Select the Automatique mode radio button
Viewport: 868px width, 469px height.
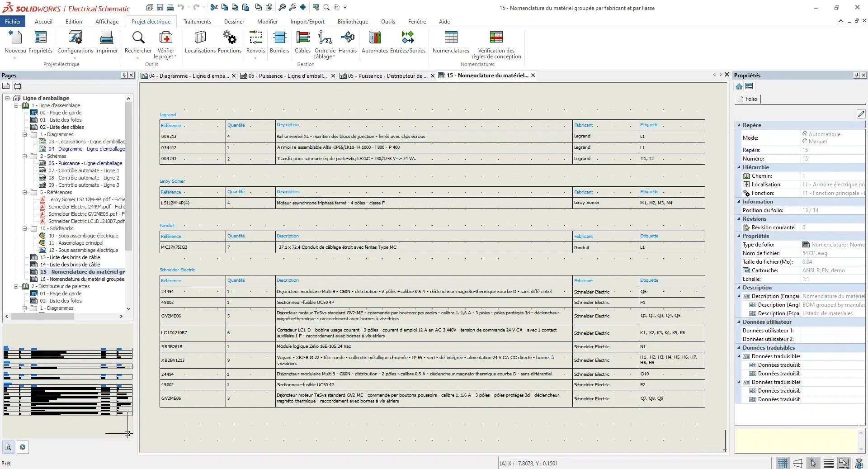pyautogui.click(x=805, y=134)
